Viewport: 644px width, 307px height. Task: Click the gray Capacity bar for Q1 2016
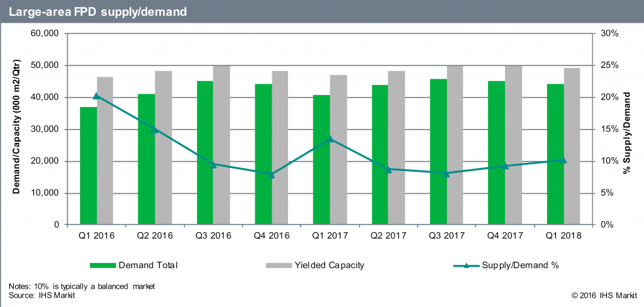tap(105, 151)
